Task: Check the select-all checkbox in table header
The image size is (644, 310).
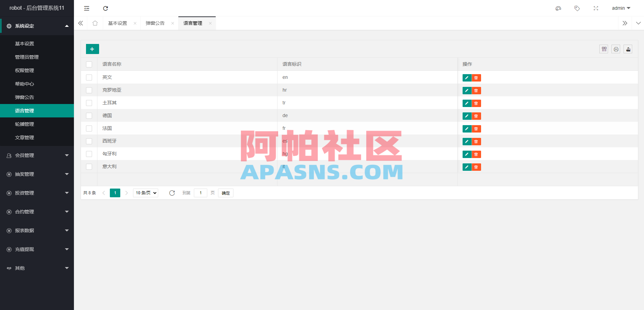Action: click(x=89, y=64)
